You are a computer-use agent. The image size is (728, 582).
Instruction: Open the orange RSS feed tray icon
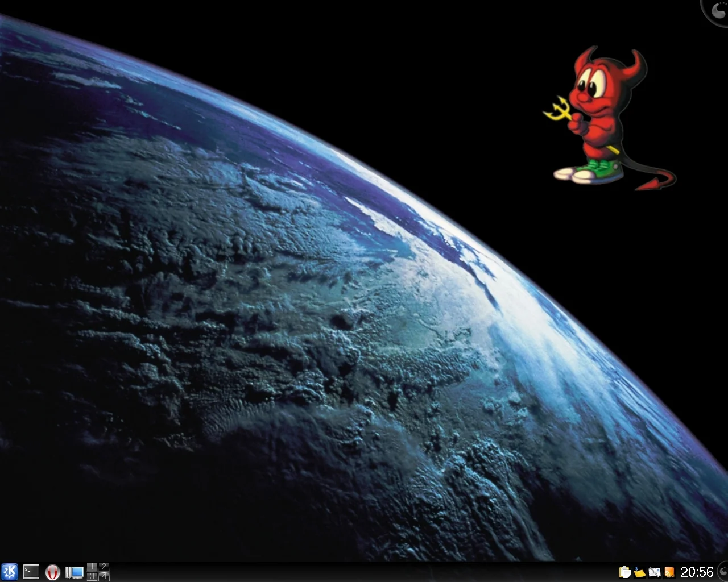click(x=669, y=572)
